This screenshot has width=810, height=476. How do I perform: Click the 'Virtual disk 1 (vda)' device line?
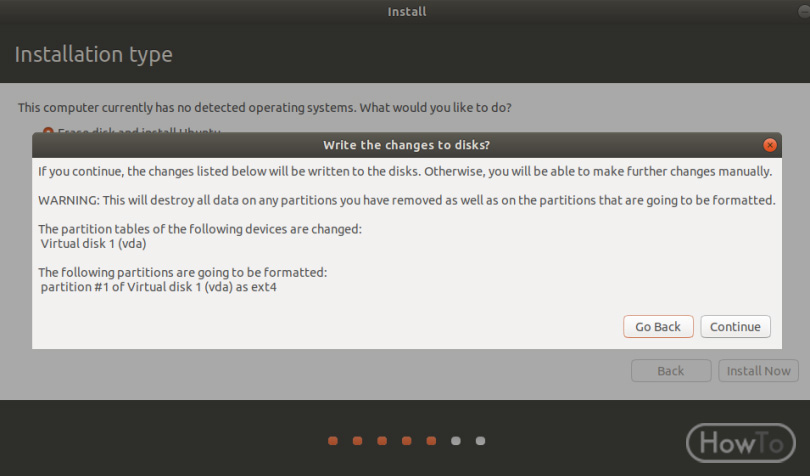pyautogui.click(x=94, y=243)
